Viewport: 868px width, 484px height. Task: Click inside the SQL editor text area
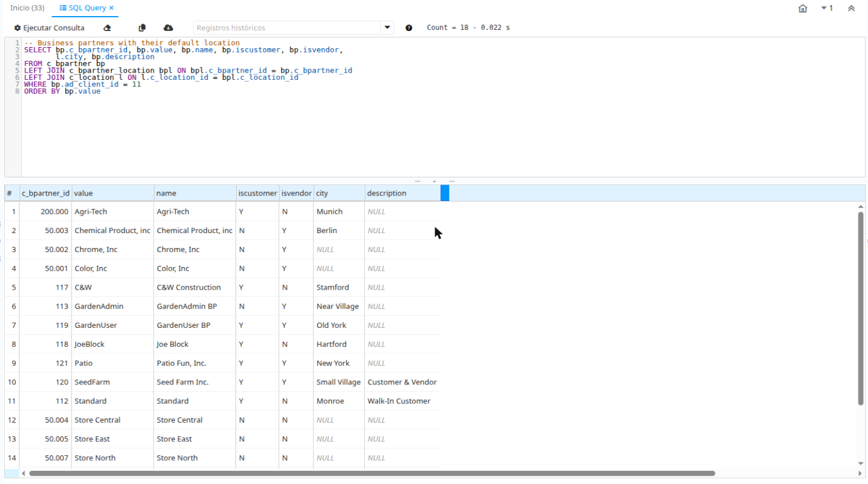click(x=443, y=107)
